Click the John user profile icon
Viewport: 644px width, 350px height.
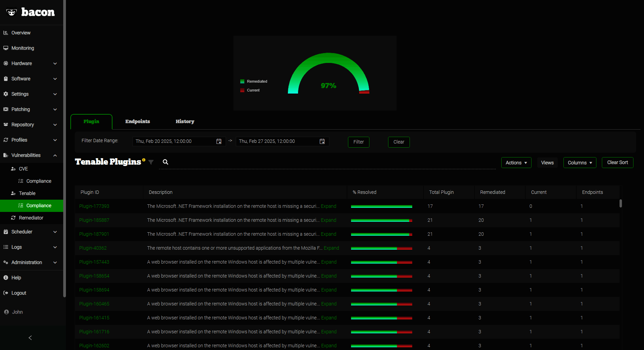pos(6,312)
